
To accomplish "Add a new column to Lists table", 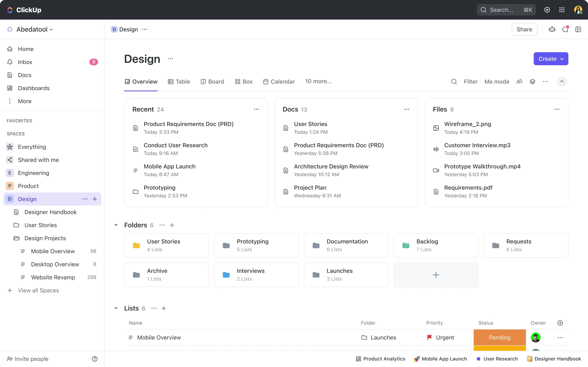I will [x=560, y=323].
